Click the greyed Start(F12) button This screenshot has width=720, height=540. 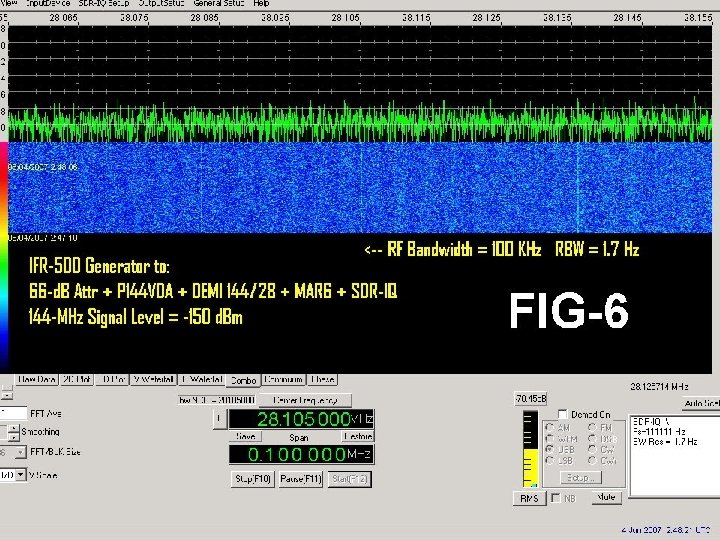(x=349, y=478)
